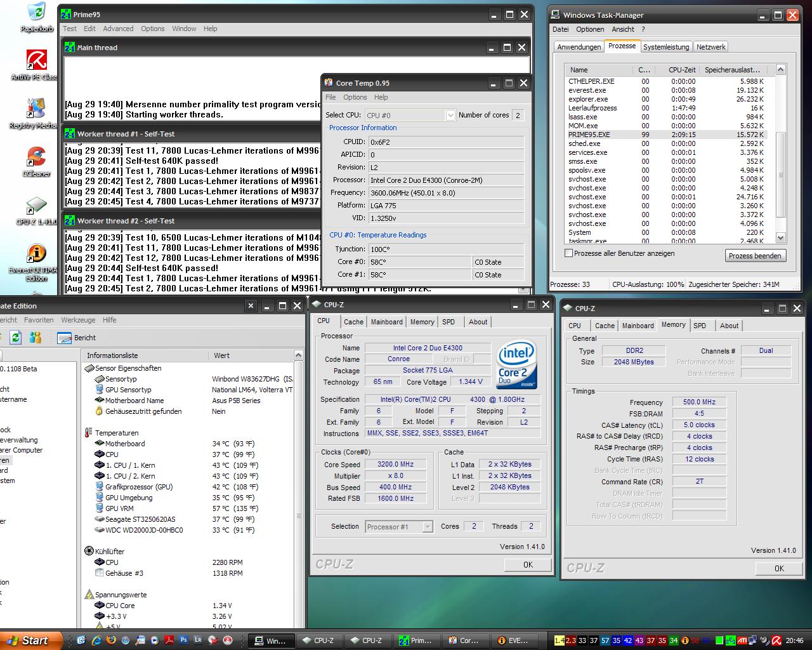Click the Start button
The height and width of the screenshot is (650, 812).
[31, 640]
